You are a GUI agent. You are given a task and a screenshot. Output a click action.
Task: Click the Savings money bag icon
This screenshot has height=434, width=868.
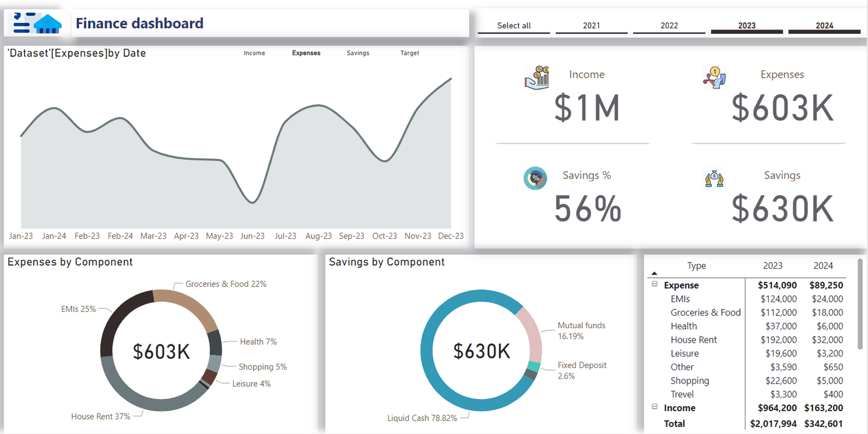(x=714, y=179)
